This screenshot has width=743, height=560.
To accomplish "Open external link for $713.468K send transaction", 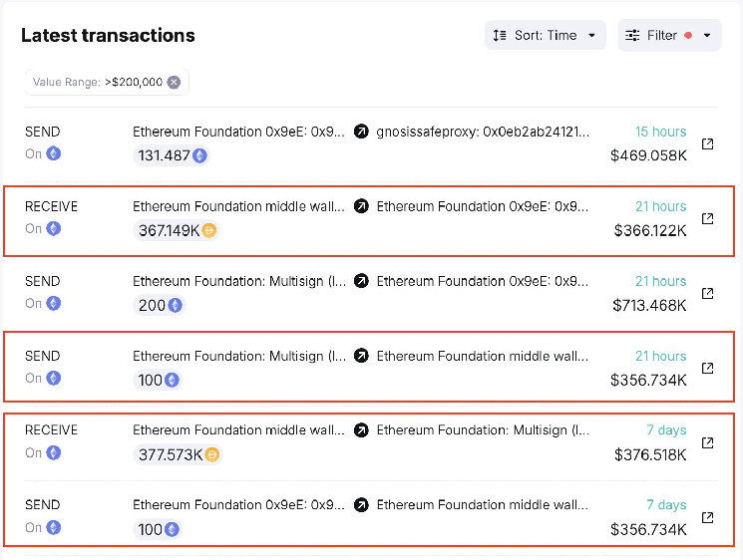I will coord(707,293).
